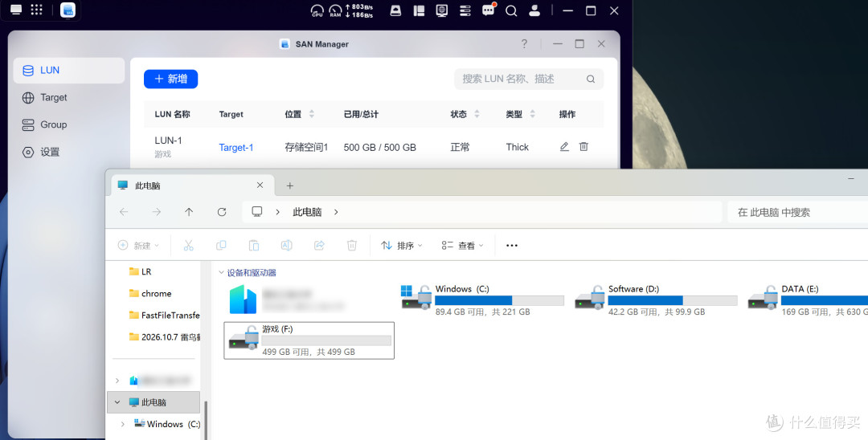The height and width of the screenshot is (440, 868).
Task: Open the Target-1 link in LUN row
Action: [x=235, y=147]
